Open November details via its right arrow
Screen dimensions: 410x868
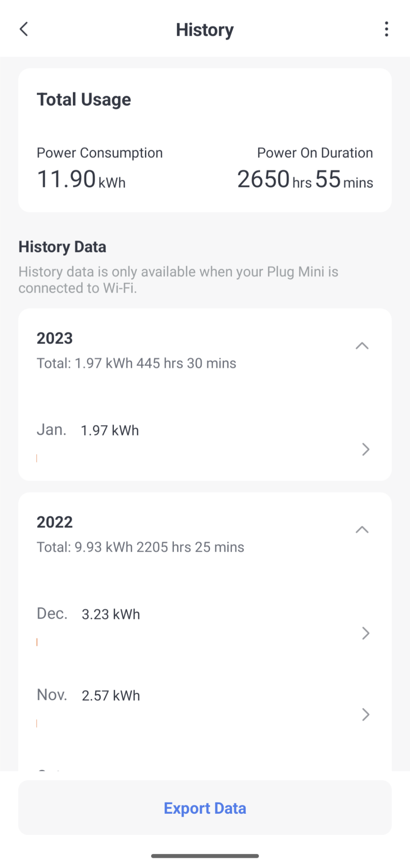click(365, 714)
